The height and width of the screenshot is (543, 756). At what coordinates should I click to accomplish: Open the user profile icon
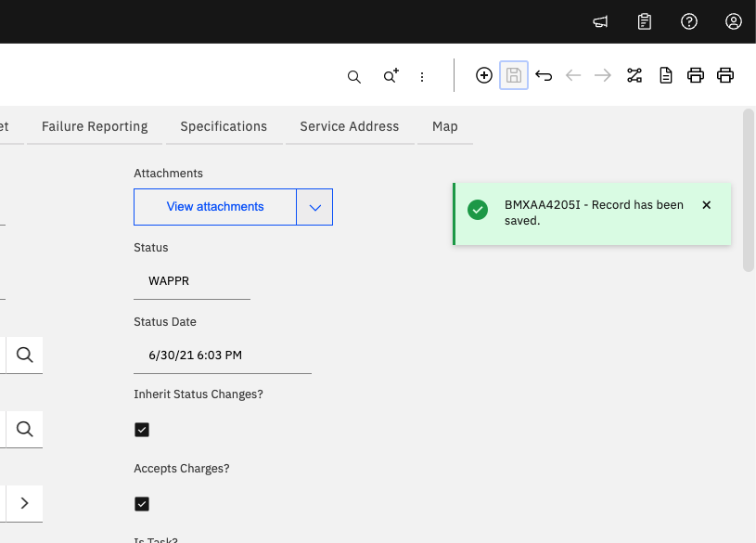click(734, 21)
